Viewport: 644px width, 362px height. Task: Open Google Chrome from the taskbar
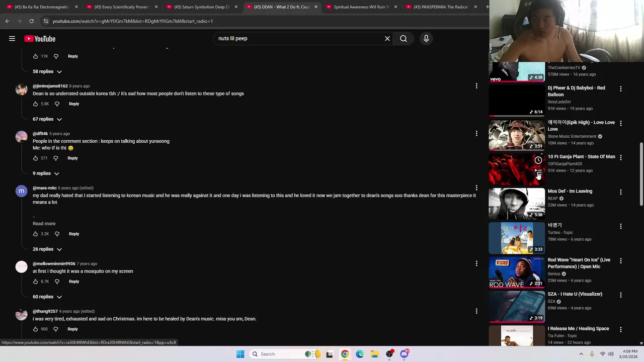coord(345,354)
